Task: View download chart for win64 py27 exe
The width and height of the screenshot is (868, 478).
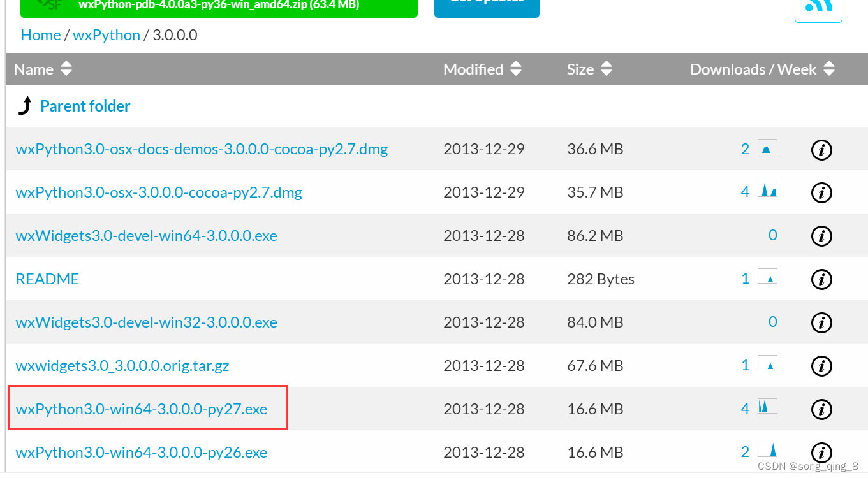Action: coord(767,406)
